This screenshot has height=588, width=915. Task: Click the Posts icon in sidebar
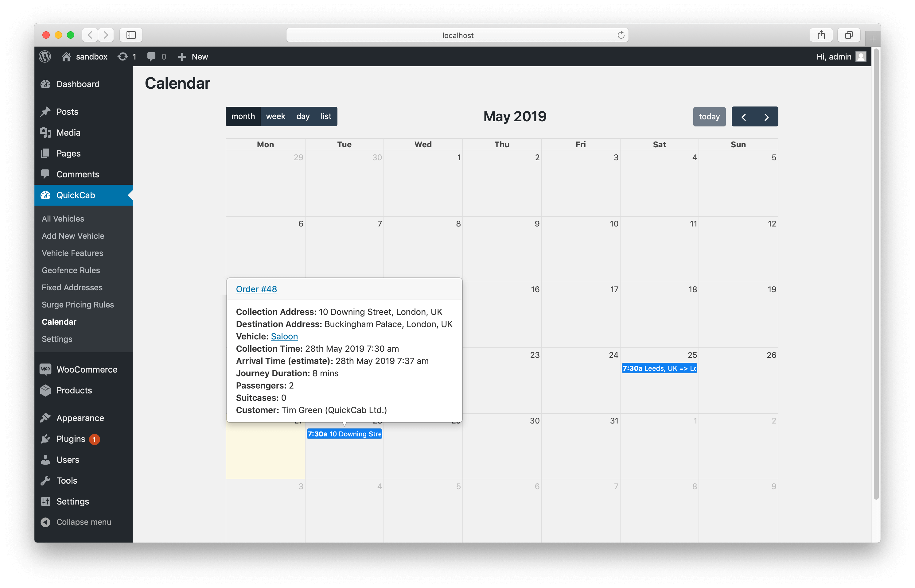pos(45,111)
